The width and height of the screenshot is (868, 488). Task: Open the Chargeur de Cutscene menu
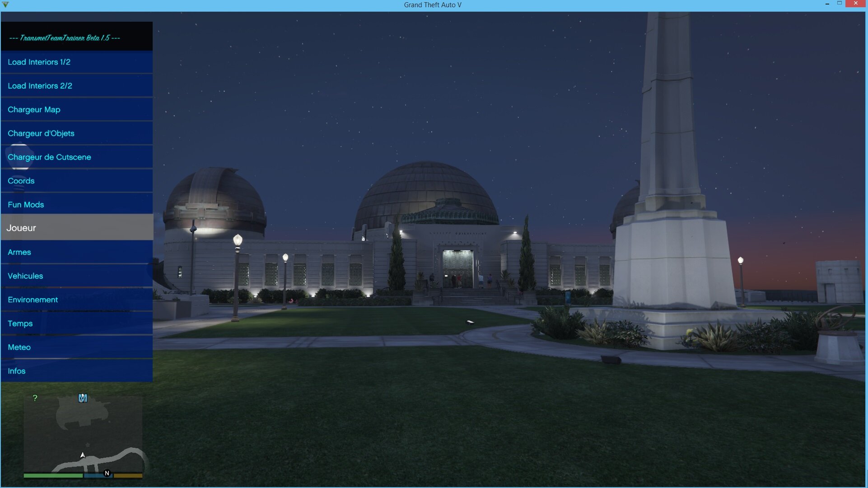click(77, 157)
